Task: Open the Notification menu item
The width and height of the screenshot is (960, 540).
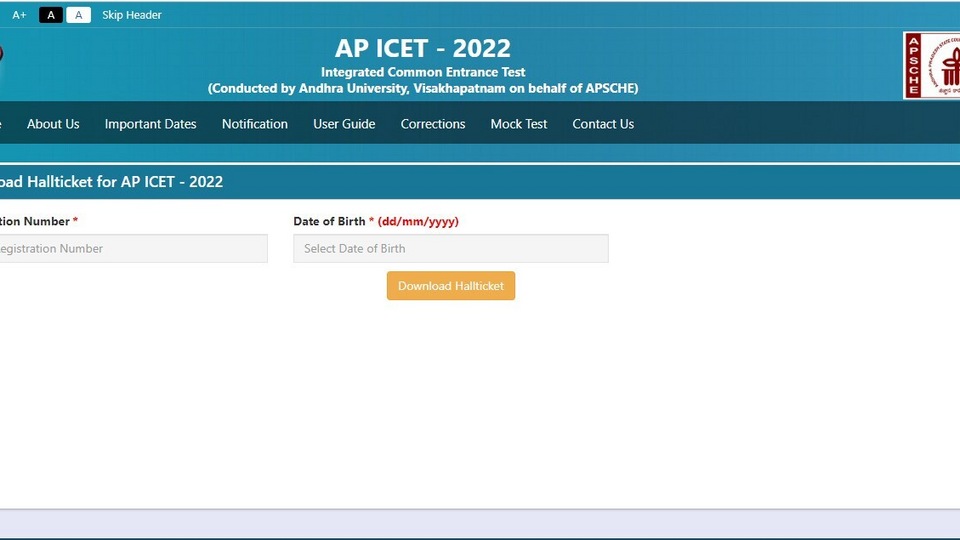Action: [255, 124]
